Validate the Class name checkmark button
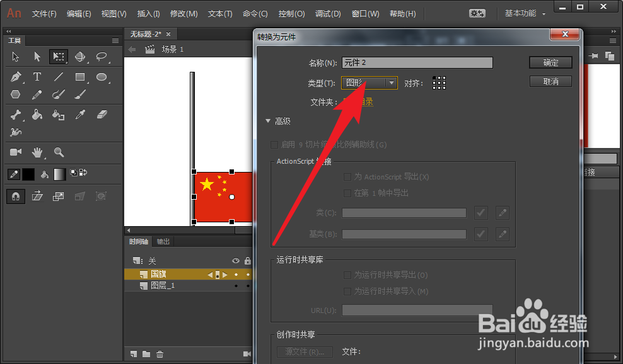The height and width of the screenshot is (364, 623). (480, 213)
